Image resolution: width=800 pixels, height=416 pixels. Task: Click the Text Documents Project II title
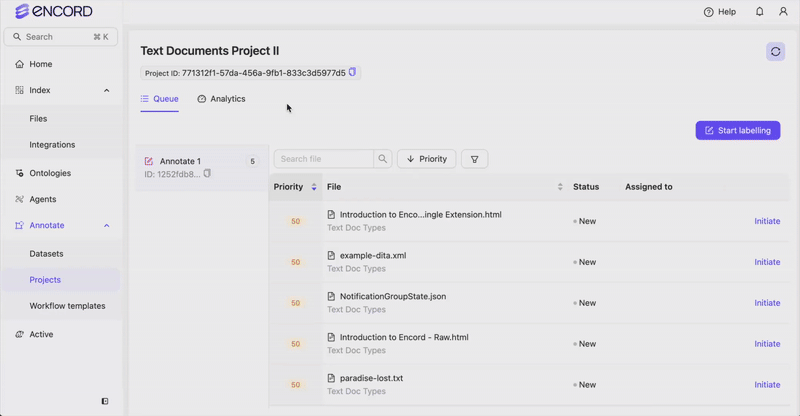210,51
